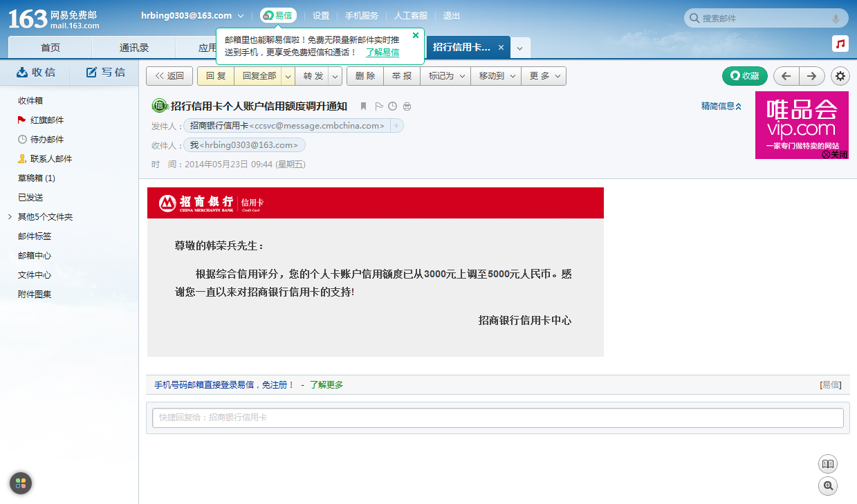Viewport: 857px width, 504px height.
Task: Switch to the 通讯录 tab
Action: 134,48
